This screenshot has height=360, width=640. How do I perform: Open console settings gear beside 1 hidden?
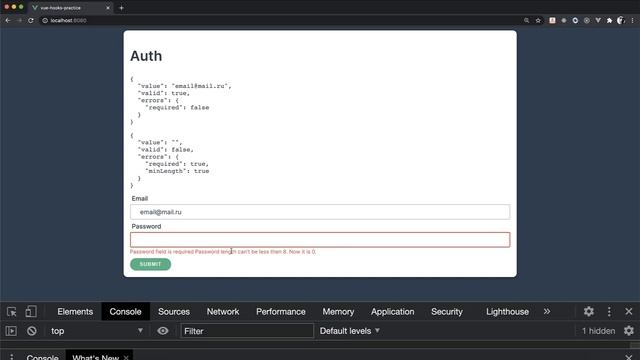(629, 331)
